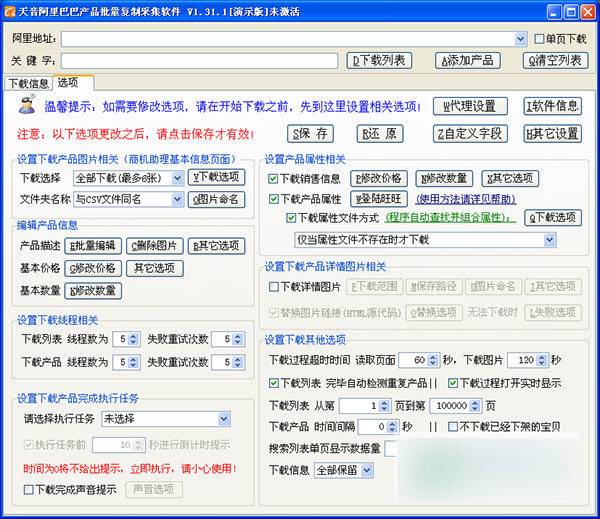Click N修改数量 button in 下载销售信息 row
The width and height of the screenshot is (600, 519).
[444, 178]
